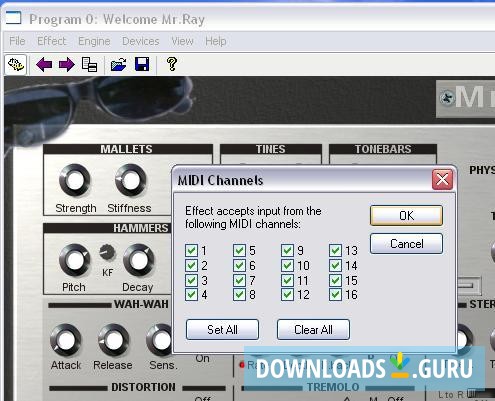This screenshot has height=401, width=495.
Task: Uncheck MIDI channel 9
Action: 287,250
